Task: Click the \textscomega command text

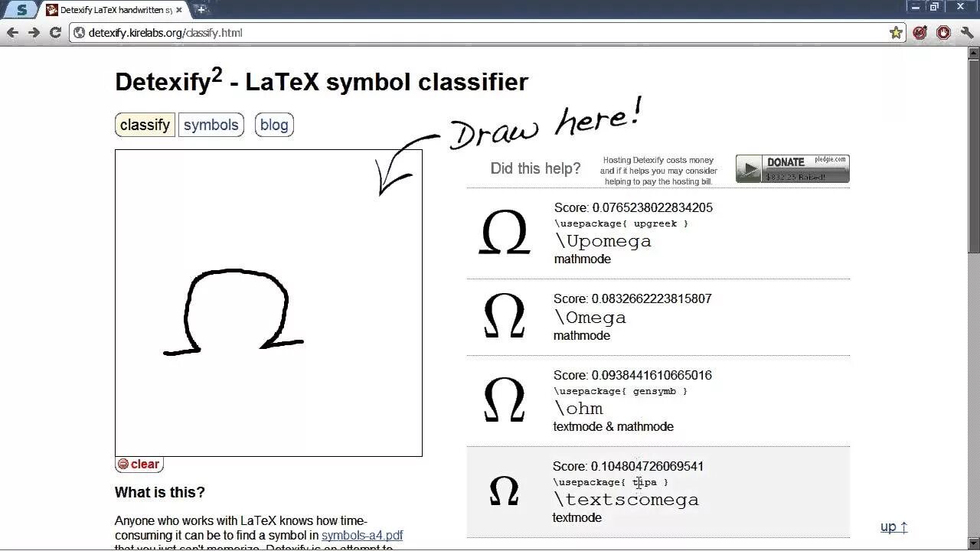Action: click(626, 499)
